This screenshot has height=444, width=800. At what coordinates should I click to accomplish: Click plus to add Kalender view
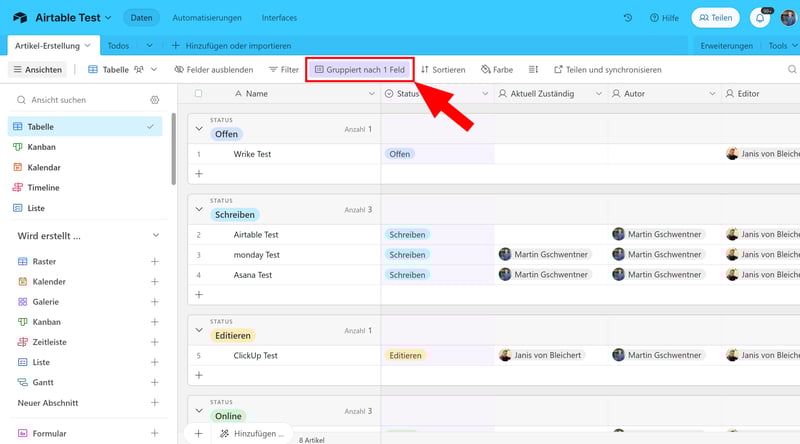(x=154, y=282)
